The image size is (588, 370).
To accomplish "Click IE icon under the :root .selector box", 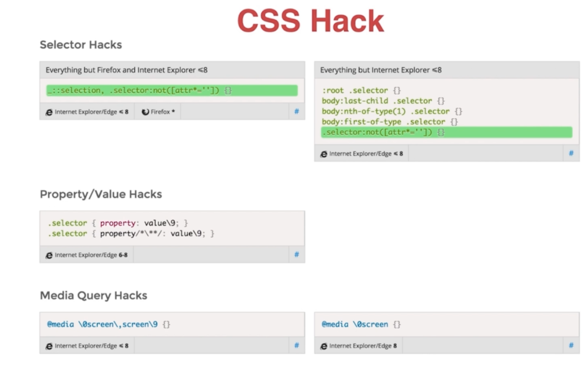I will 324,154.
